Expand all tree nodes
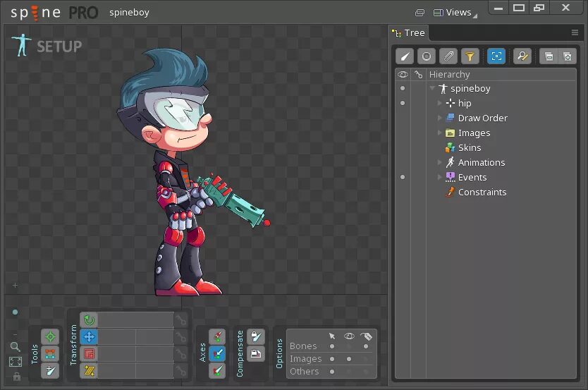Viewport: 588px width, 390px height. [568, 56]
